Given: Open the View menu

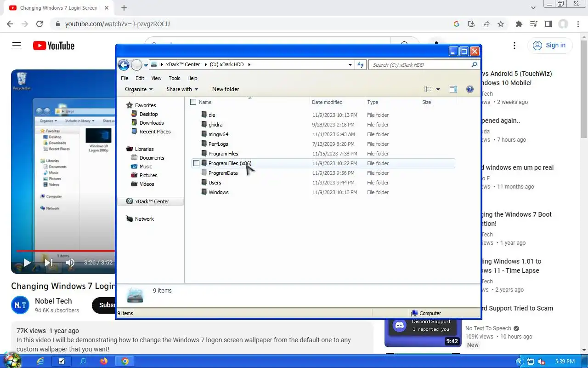Looking at the screenshot, I should click(156, 78).
